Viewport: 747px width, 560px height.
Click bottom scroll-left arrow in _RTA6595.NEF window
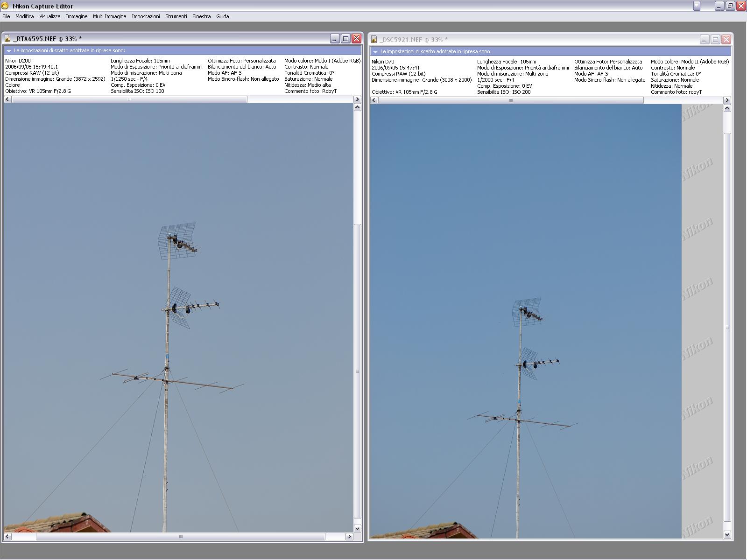(7, 537)
